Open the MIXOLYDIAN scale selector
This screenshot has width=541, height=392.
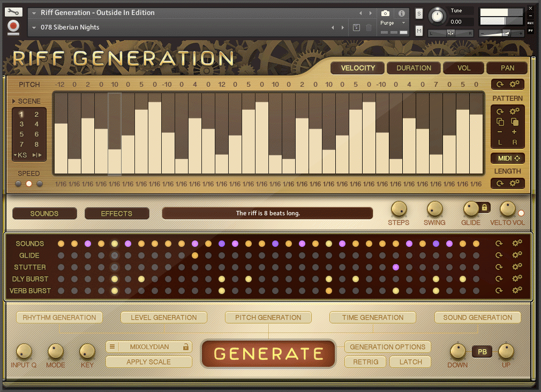click(x=149, y=347)
